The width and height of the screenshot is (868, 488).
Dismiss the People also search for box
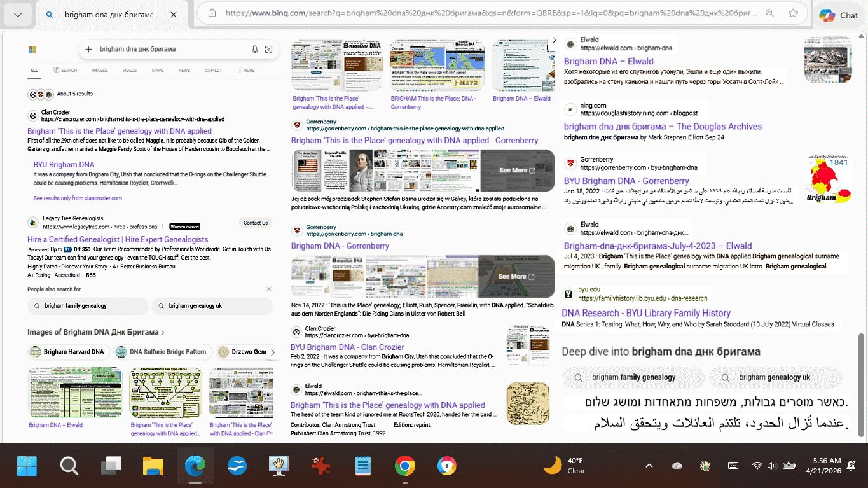coord(268,289)
